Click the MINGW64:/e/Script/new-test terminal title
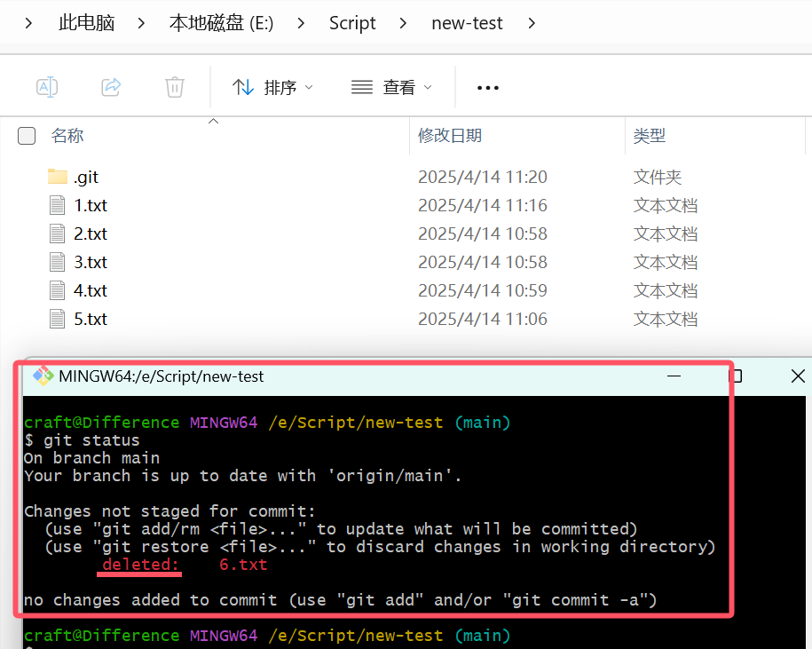This screenshot has height=649, width=812. [x=161, y=376]
